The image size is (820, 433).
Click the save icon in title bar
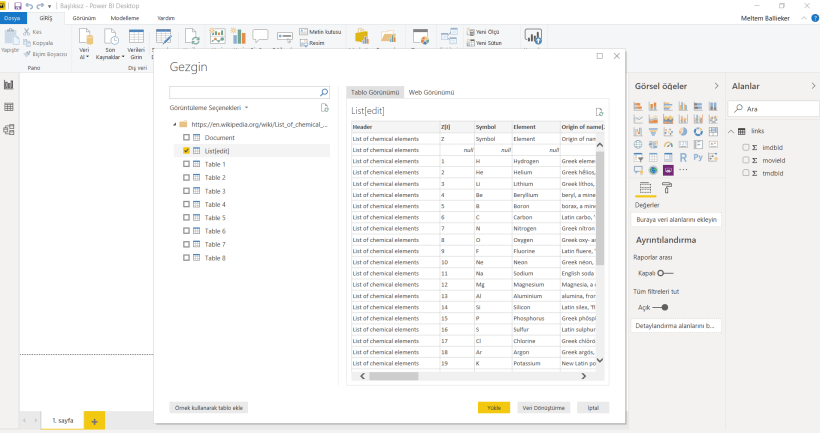18,6
